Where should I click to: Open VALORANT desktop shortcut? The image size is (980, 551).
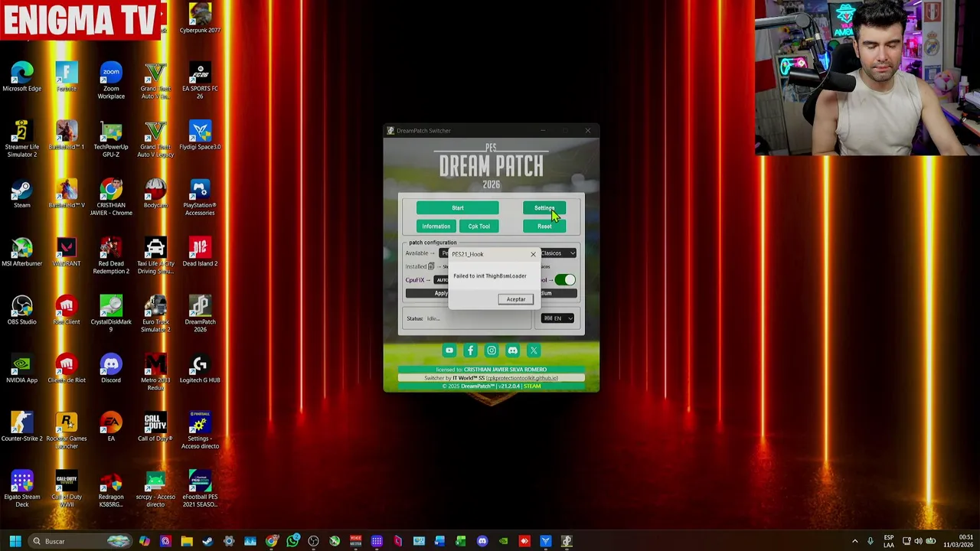click(x=67, y=252)
